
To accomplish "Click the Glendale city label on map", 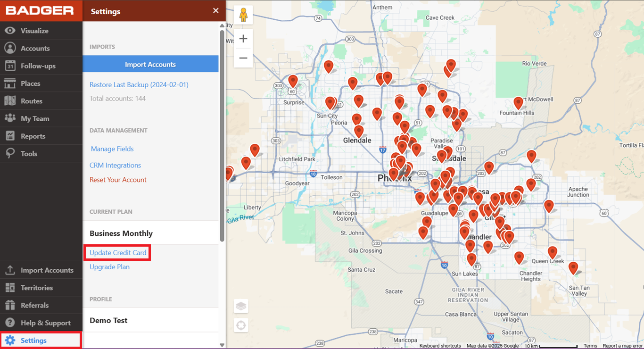I will pos(357,141).
